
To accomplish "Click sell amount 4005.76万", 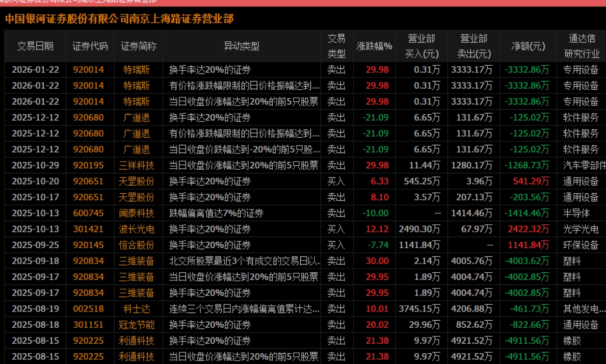I will point(472,261).
